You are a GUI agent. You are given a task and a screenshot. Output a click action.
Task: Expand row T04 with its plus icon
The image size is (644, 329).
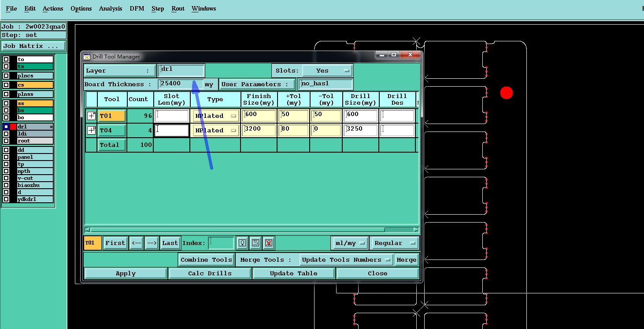tap(91, 130)
